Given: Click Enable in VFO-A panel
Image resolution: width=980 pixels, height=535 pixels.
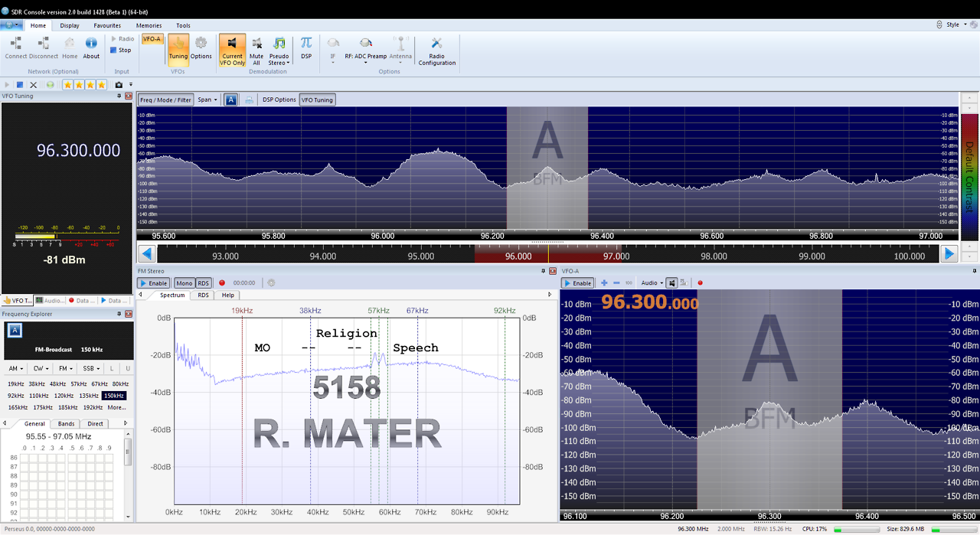Looking at the screenshot, I should [x=578, y=283].
